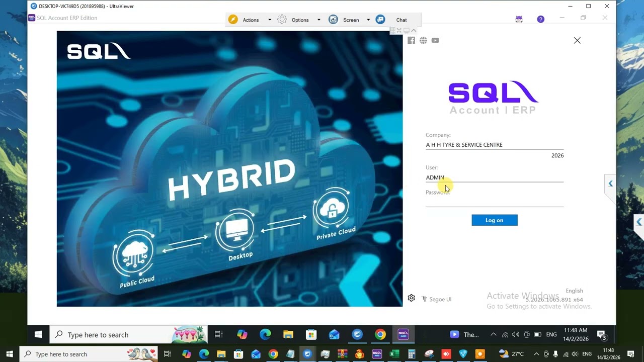Open the SQL Account Facebook page icon
The image size is (644, 362).
(411, 40)
